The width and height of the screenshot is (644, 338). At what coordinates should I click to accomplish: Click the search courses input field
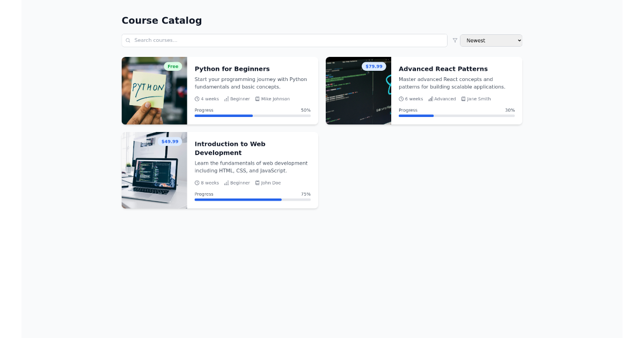point(284,40)
